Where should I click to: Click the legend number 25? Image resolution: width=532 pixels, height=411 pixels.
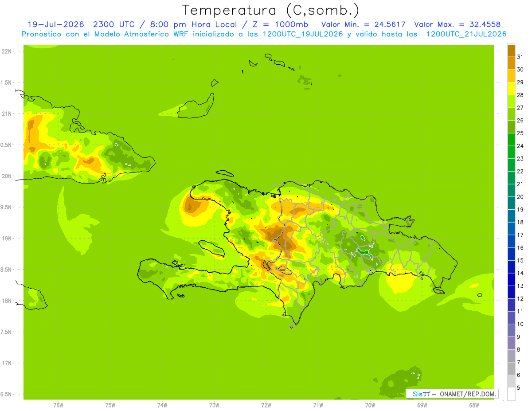520,133
